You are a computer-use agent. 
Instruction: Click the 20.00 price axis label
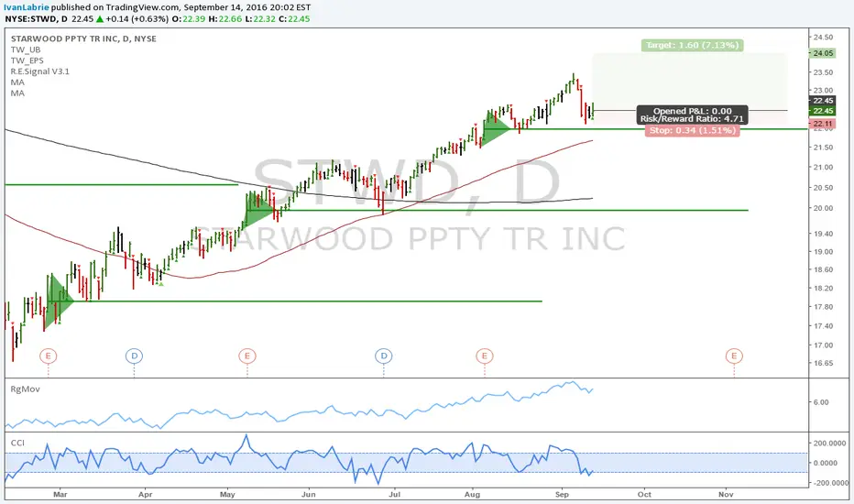point(823,208)
